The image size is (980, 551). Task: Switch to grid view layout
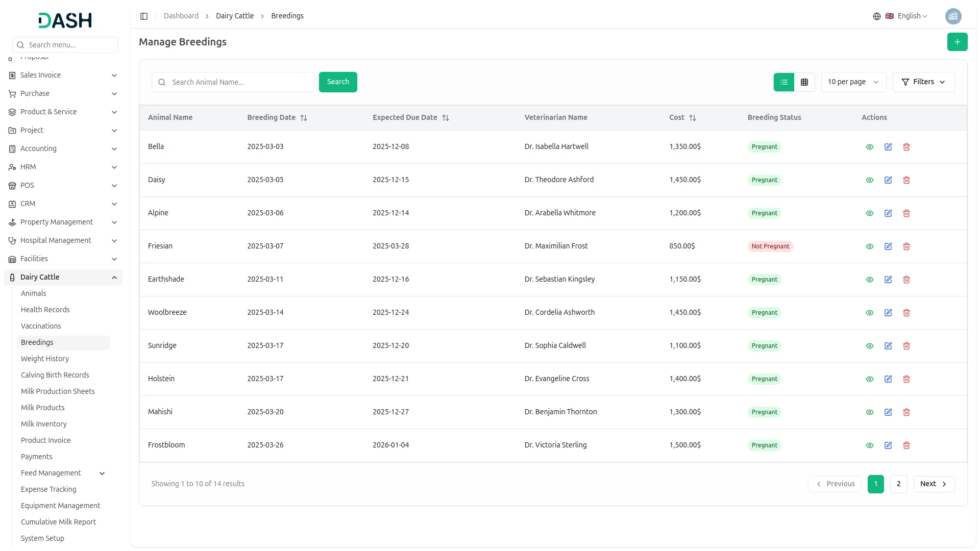(804, 82)
